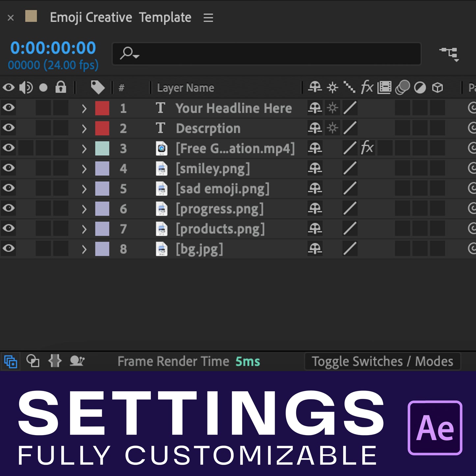Toggle the Transfer Controls pane icon
Screen dimensions: 476x476
[x=33, y=361]
